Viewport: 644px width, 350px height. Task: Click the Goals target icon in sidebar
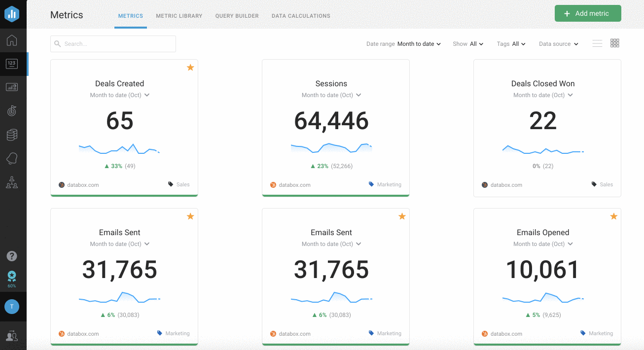(12, 110)
